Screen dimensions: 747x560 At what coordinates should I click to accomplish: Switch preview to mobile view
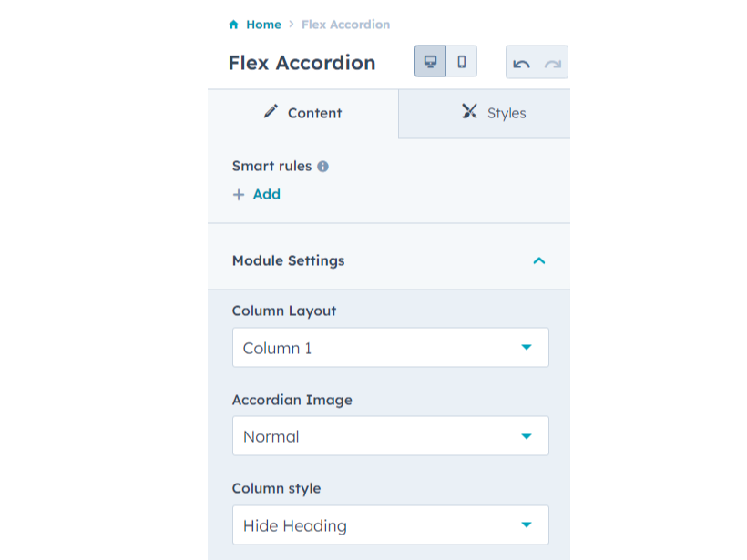tap(461, 61)
